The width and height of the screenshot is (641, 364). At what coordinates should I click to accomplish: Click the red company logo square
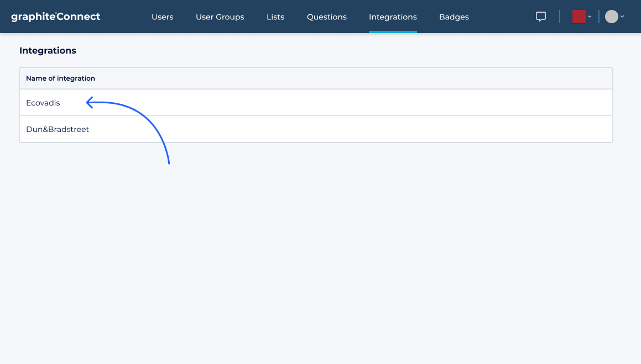pyautogui.click(x=579, y=17)
